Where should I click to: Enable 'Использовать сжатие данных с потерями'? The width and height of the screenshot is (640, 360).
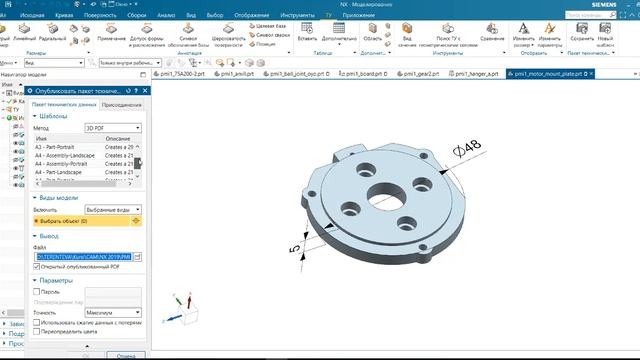point(36,322)
